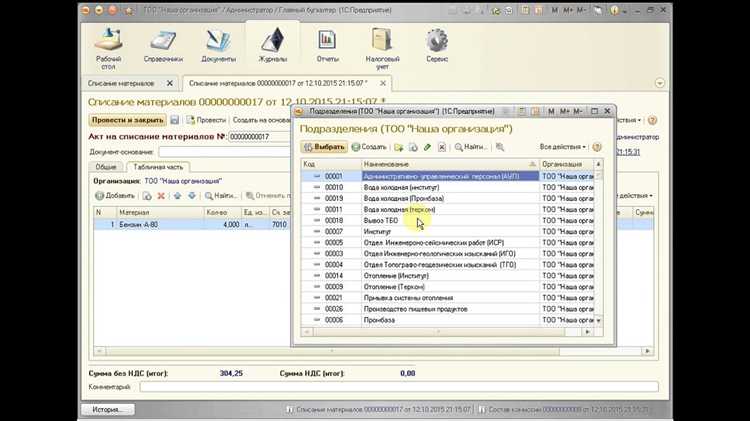Viewport: 750px width, 421px height.
Task: Click the Комментарий input field
Action: point(398,387)
